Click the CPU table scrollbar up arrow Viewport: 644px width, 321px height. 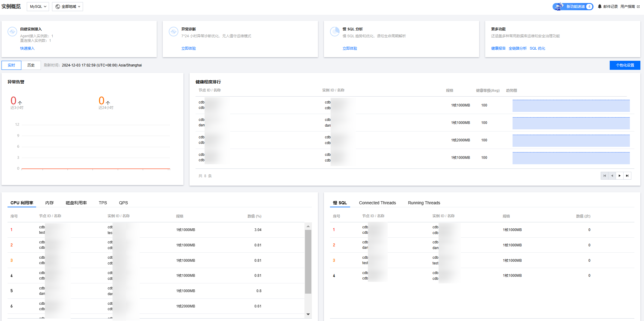pos(308,226)
